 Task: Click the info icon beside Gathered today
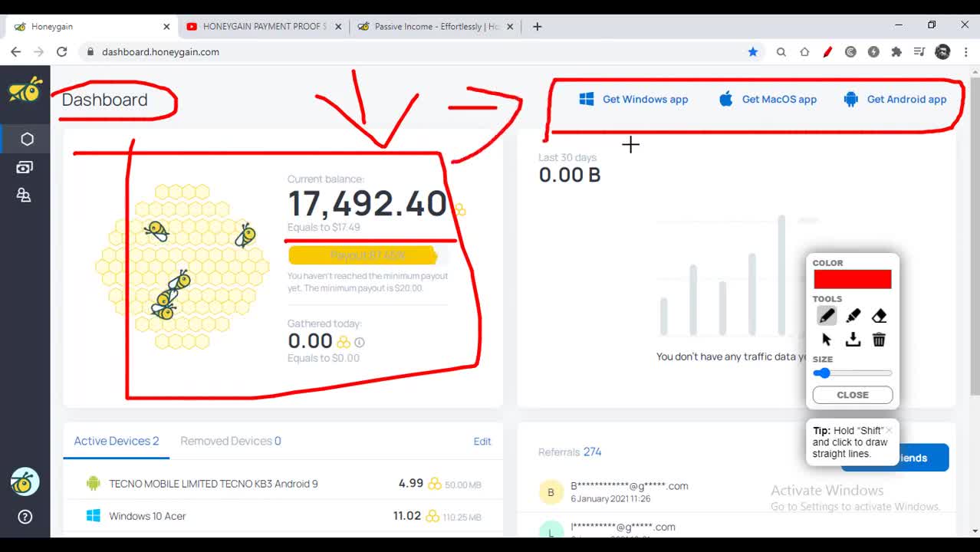(360, 343)
